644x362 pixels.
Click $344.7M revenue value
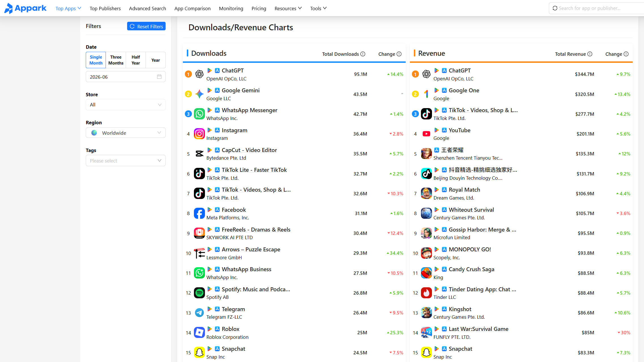tap(585, 74)
